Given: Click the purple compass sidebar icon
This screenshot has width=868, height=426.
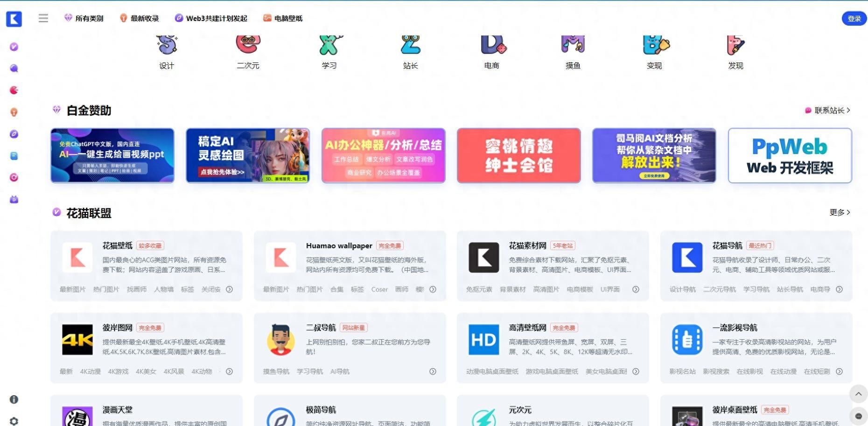Looking at the screenshot, I should (14, 134).
